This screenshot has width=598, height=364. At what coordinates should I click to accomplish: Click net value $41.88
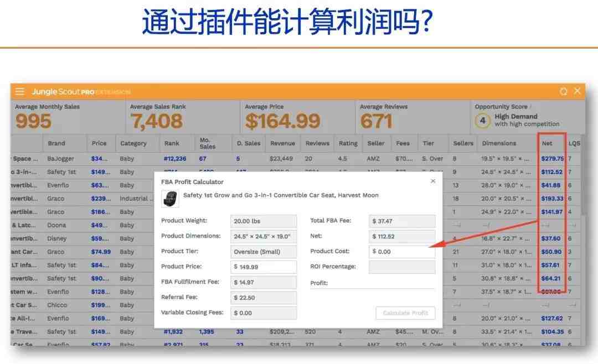551,185
